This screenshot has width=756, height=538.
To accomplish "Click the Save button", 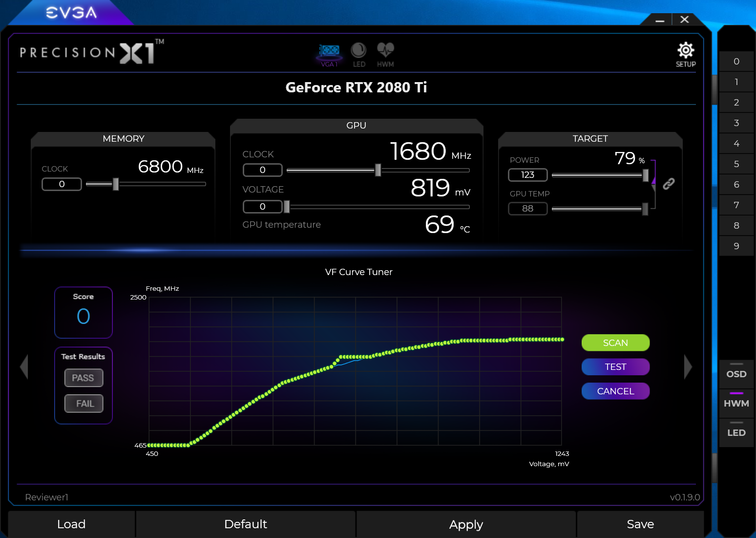I will coord(640,524).
